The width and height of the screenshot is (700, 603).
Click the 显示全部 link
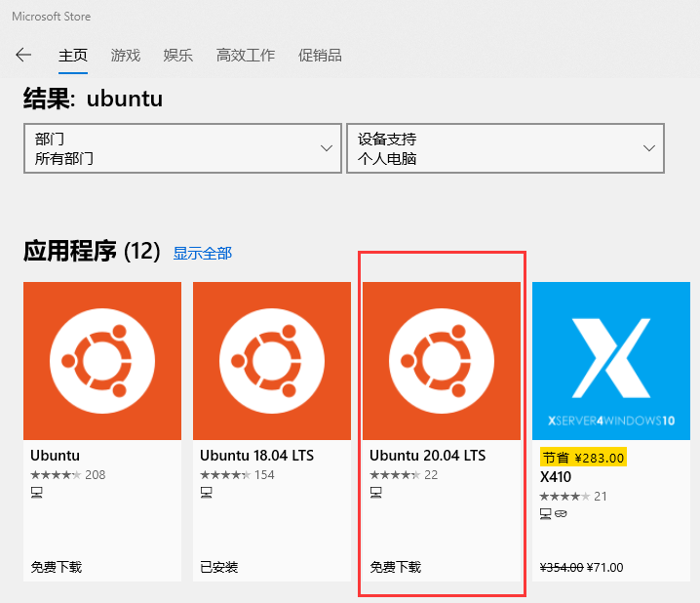(x=203, y=253)
